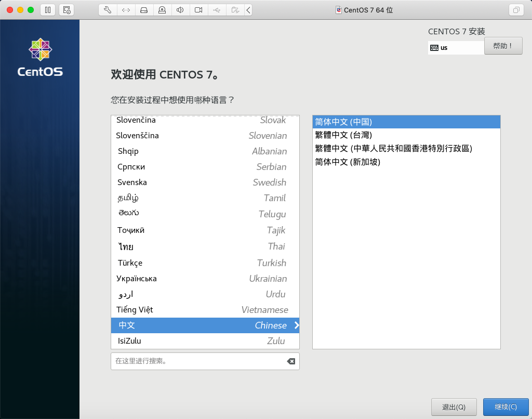Click the shared folders icon
This screenshot has width=532, height=419.
[235, 10]
